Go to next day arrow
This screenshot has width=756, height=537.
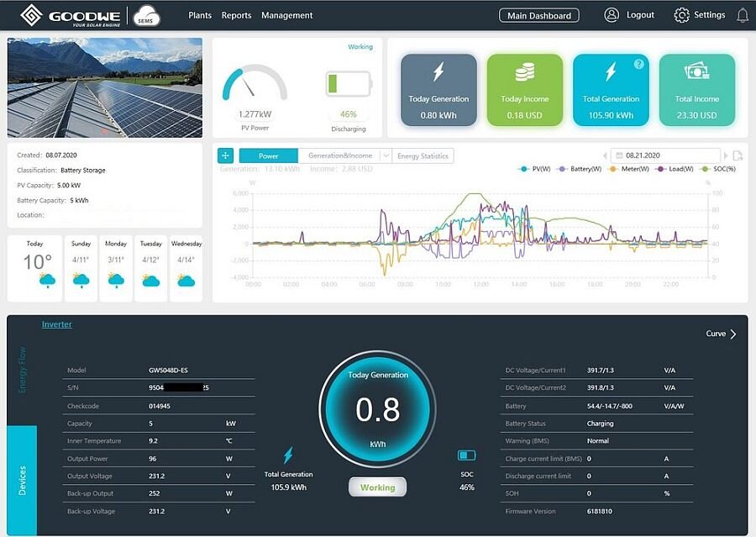[726, 155]
